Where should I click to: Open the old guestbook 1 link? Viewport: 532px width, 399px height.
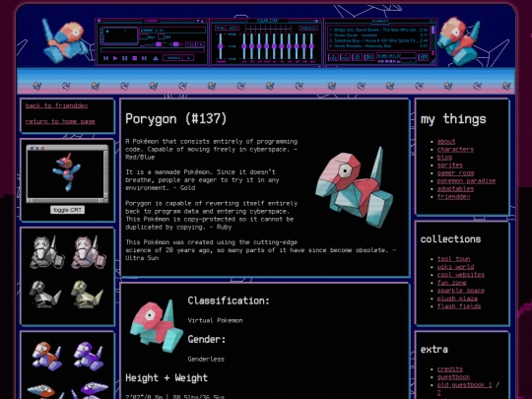coord(464,385)
